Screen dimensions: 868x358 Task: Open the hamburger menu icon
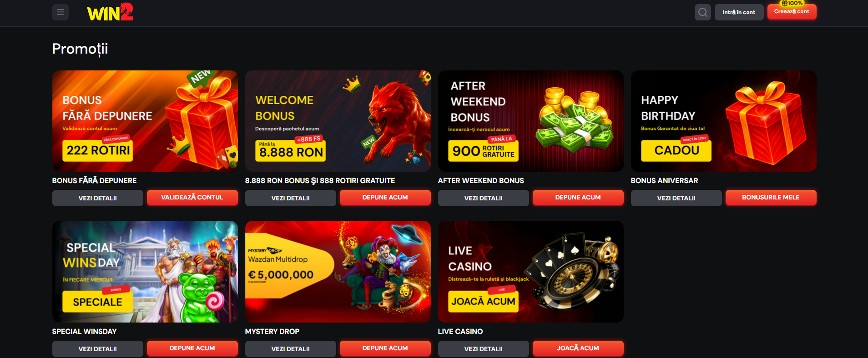tap(61, 12)
